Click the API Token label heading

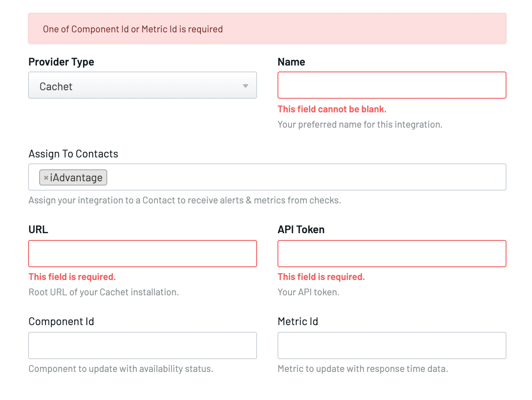[x=301, y=229]
